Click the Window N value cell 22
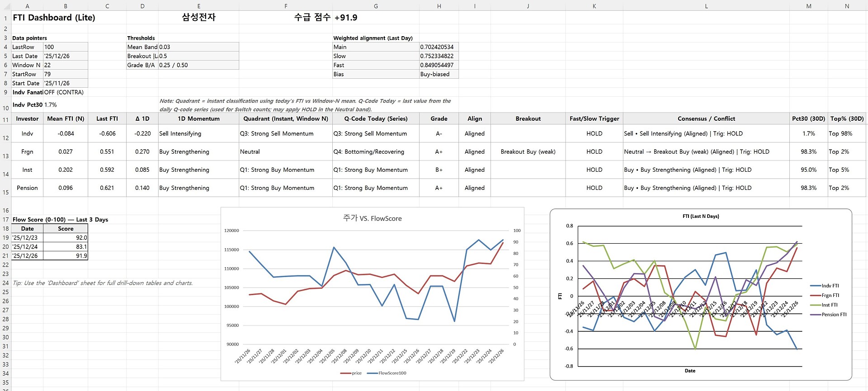The width and height of the screenshot is (868, 391). coord(65,65)
